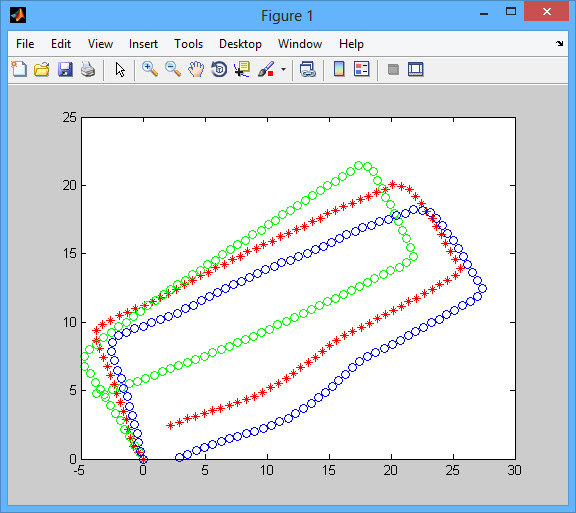Select the Edit Plot arrow tool
The width and height of the screenshot is (576, 513).
click(x=120, y=69)
